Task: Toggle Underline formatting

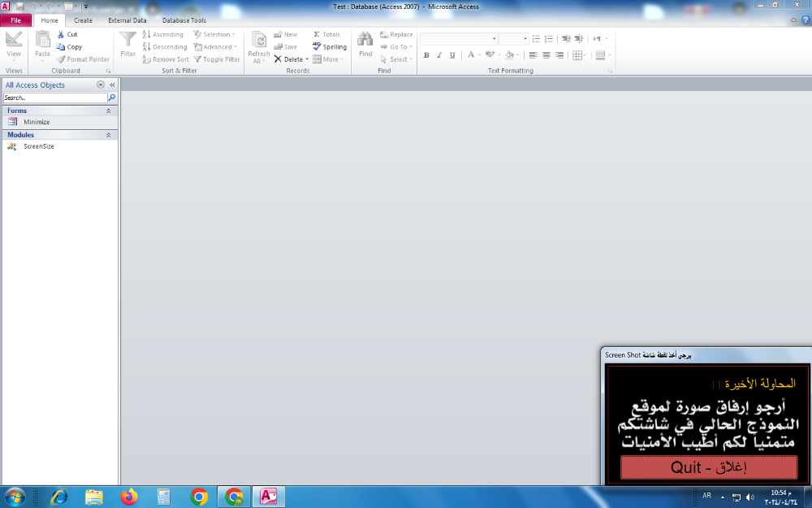Action: pos(452,55)
